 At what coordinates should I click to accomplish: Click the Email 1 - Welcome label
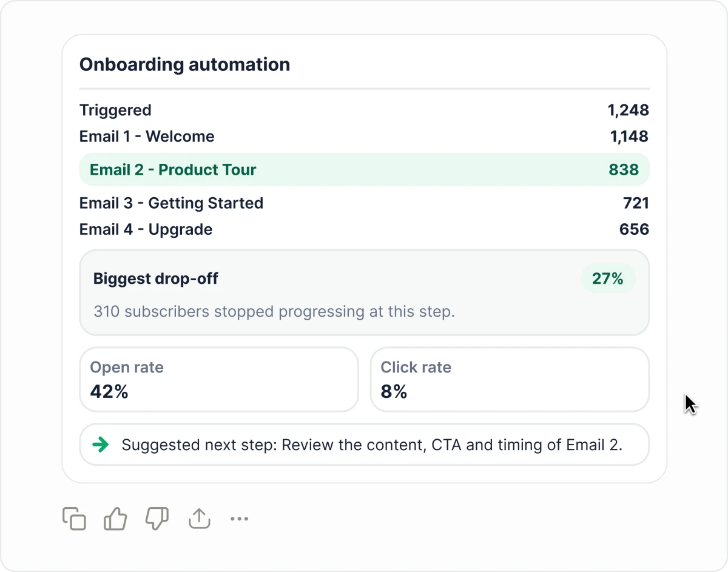147,136
